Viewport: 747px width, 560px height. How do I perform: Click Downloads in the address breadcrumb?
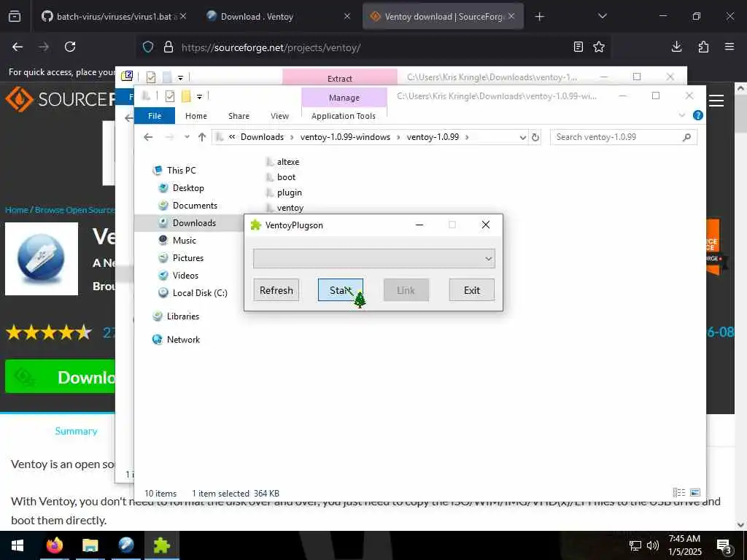262,137
